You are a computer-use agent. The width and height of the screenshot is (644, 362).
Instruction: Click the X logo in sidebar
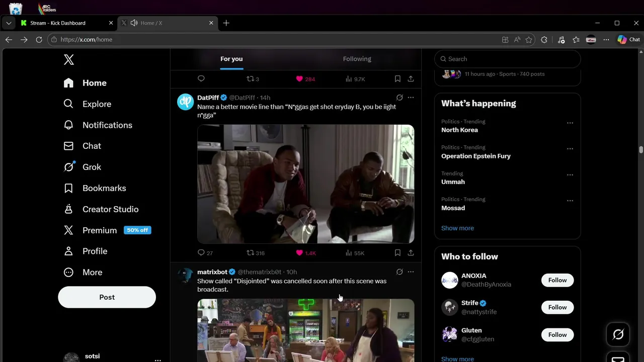tap(69, 60)
